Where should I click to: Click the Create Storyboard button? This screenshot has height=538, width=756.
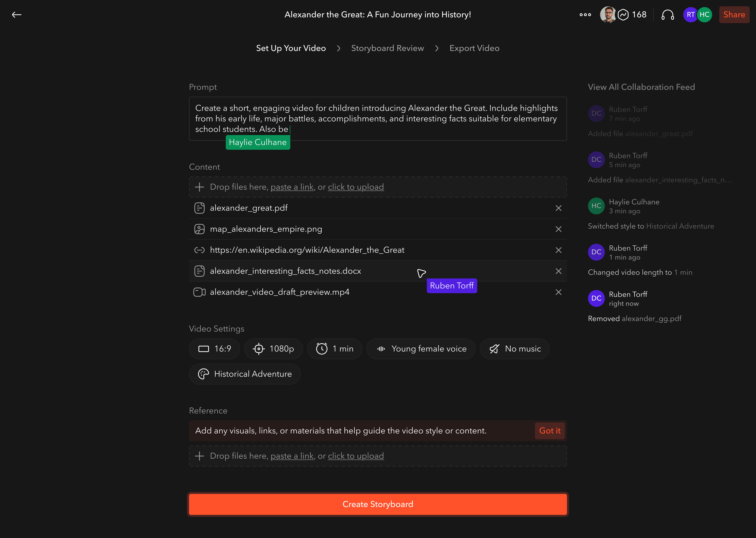pyautogui.click(x=378, y=504)
